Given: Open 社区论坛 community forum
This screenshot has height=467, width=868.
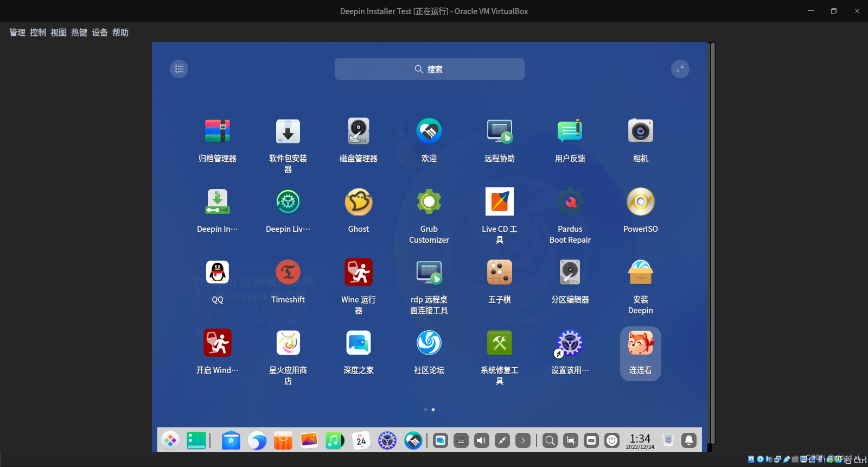Looking at the screenshot, I should tap(429, 343).
